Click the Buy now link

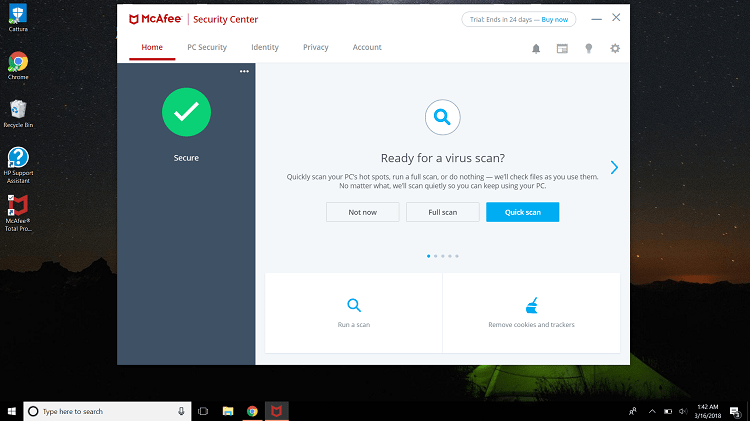coord(554,20)
